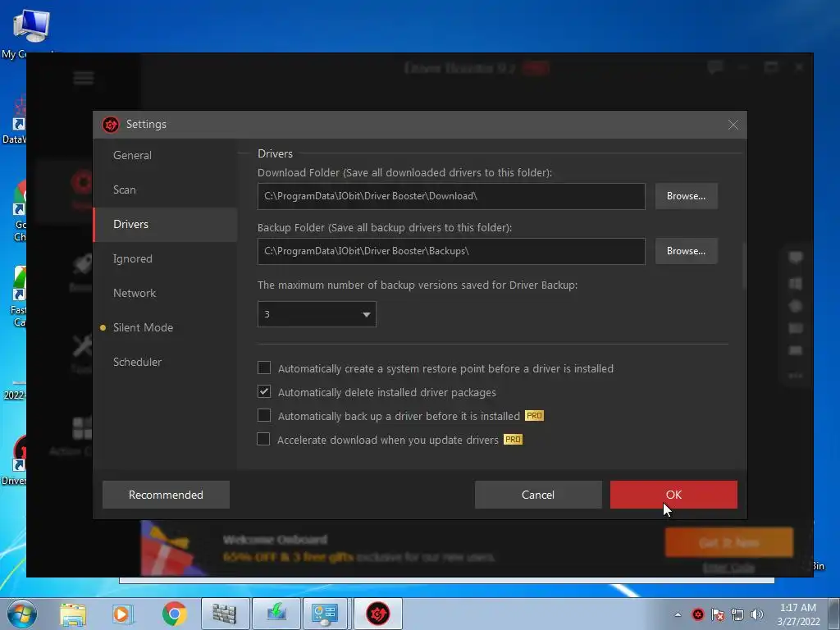
Task: Cancel the Settings dialog
Action: click(538, 495)
